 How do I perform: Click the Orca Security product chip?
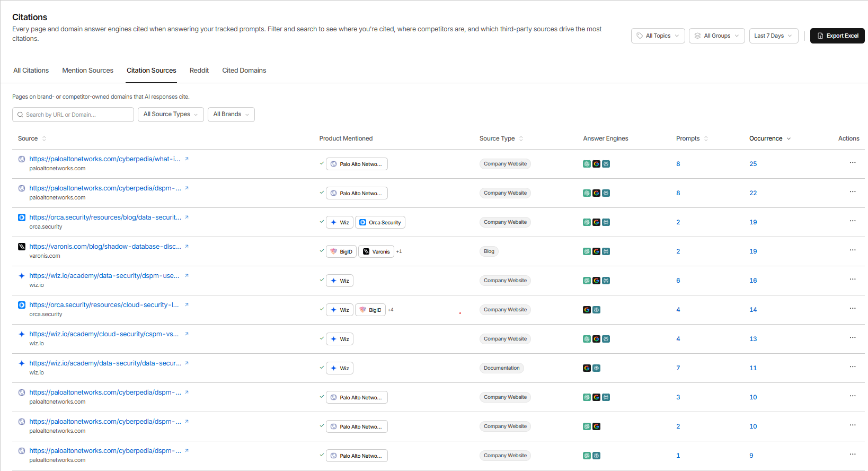pos(380,222)
